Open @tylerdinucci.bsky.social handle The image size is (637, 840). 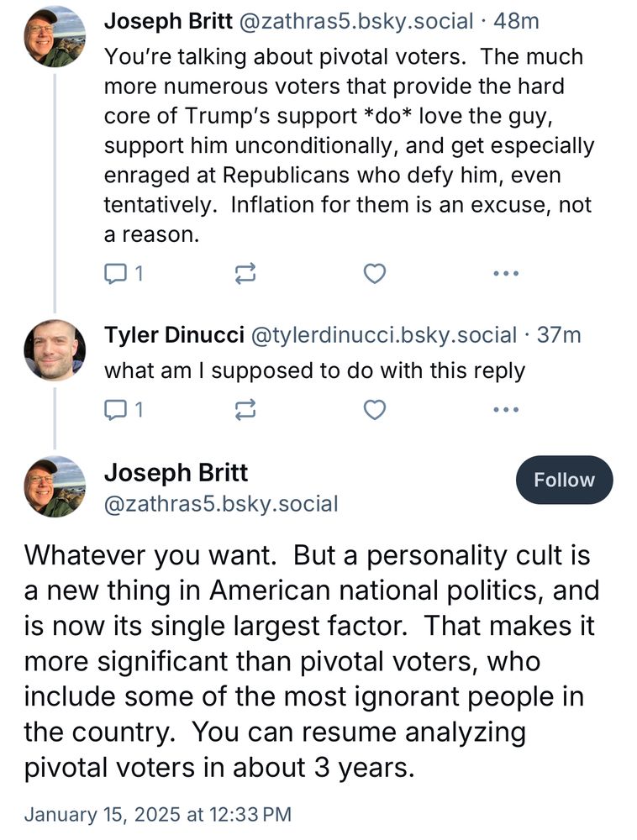pos(382,335)
